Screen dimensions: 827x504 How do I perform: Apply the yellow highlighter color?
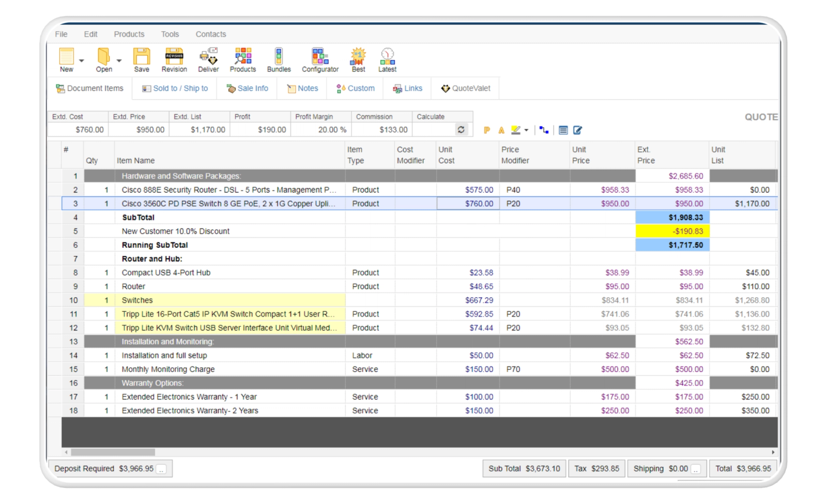tap(516, 130)
